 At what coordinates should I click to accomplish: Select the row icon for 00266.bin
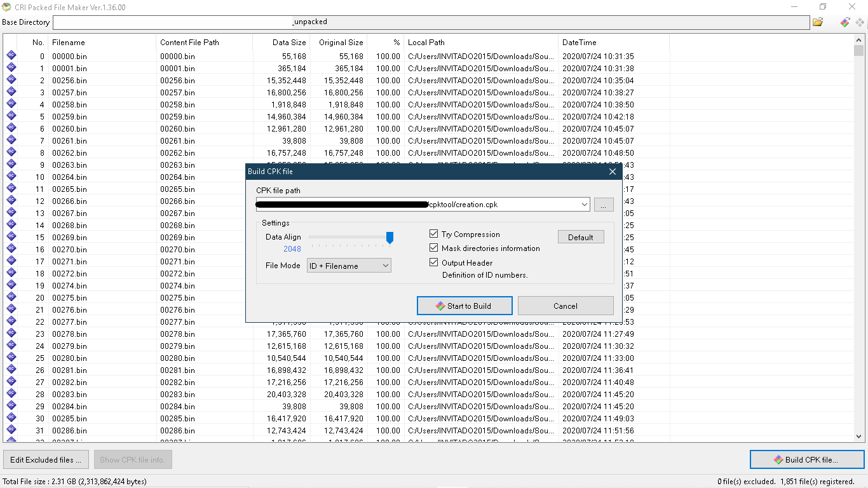[11, 201]
